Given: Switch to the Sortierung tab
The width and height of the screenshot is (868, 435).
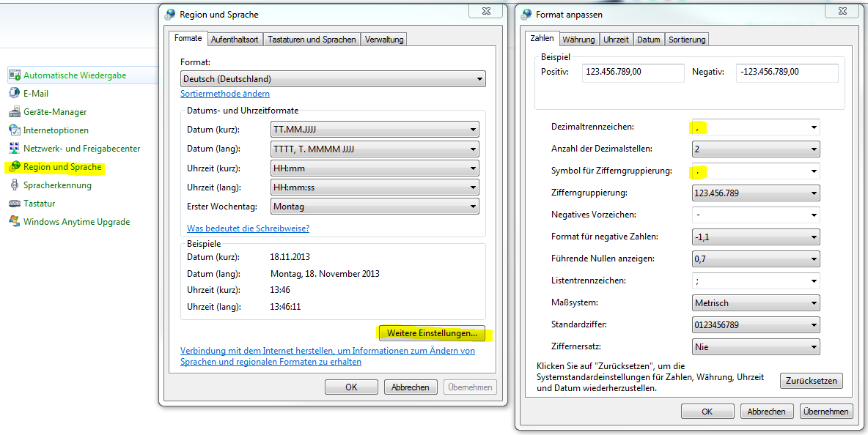Looking at the screenshot, I should click(x=687, y=40).
